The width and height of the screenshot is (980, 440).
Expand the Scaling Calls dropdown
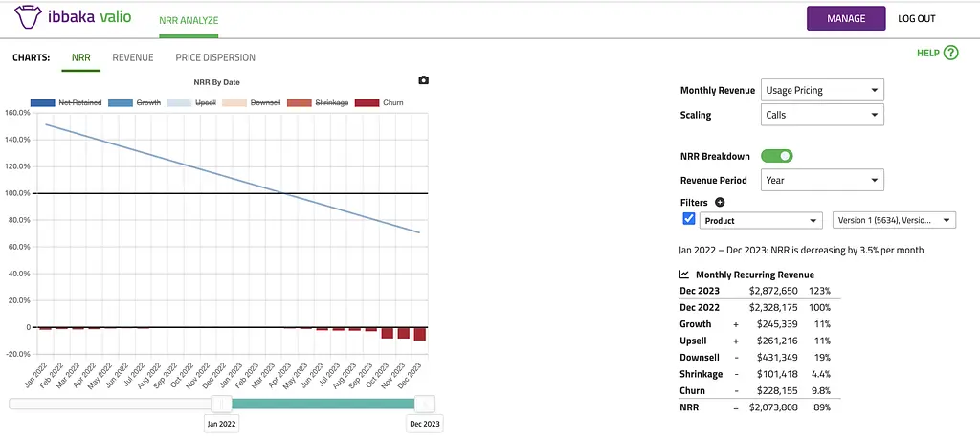pos(822,115)
